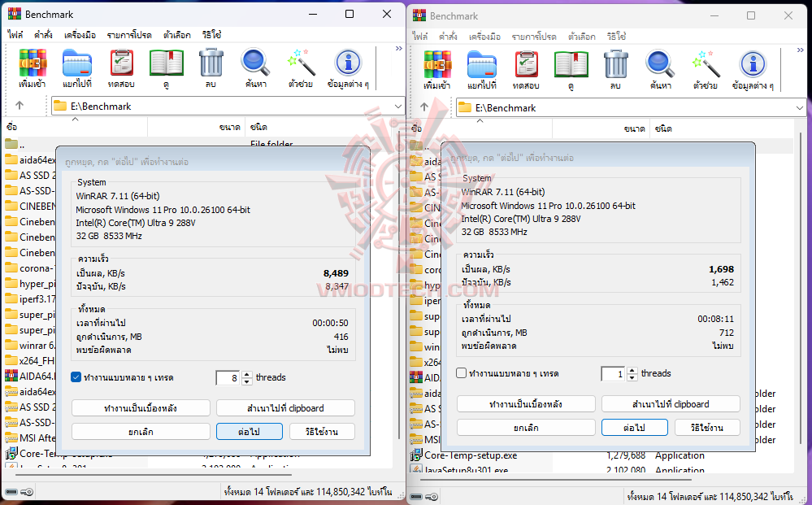Open คำสั่ง (Commands) menu in left window

43,35
